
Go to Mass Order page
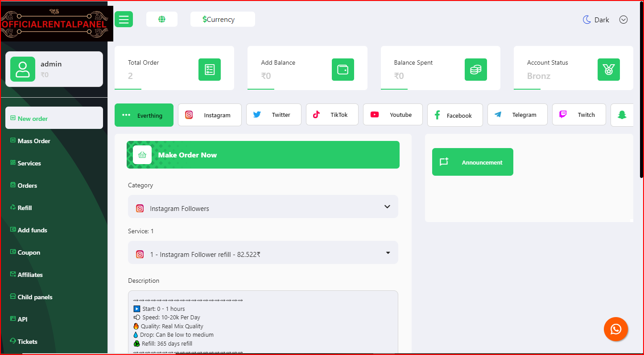click(33, 141)
